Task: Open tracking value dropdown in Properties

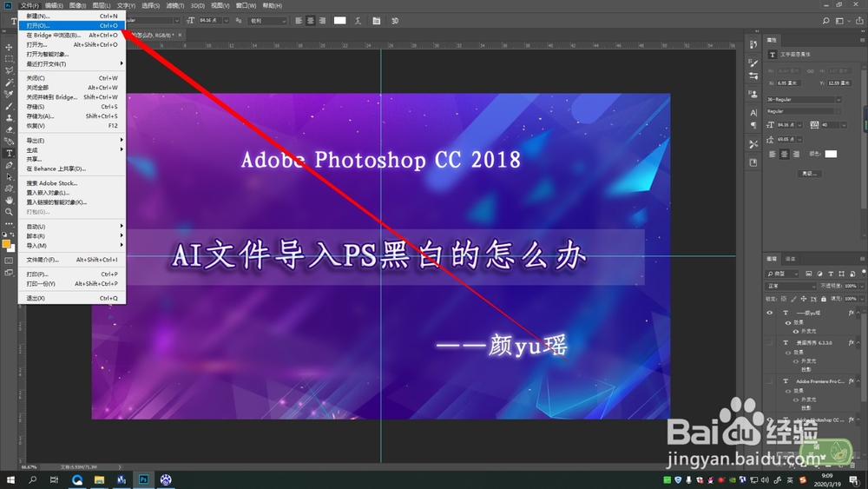Action: [x=844, y=125]
